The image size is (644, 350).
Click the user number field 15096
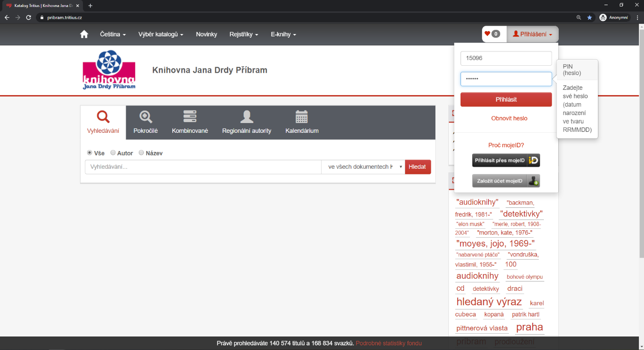(x=506, y=58)
